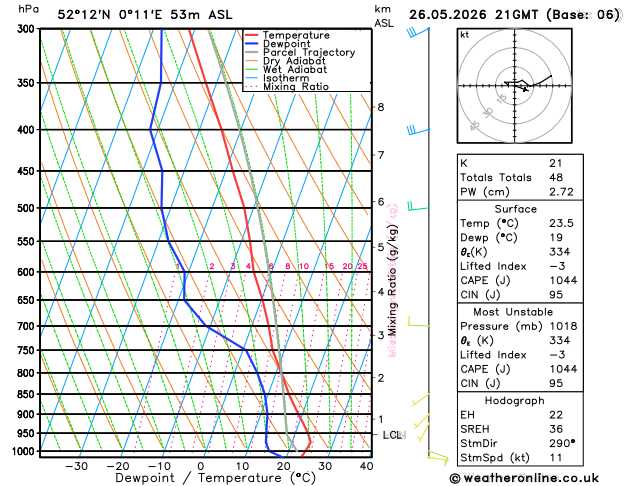The height and width of the screenshot is (486, 629).
Task: Click the '8' km altitude axis label
Action: (x=381, y=107)
